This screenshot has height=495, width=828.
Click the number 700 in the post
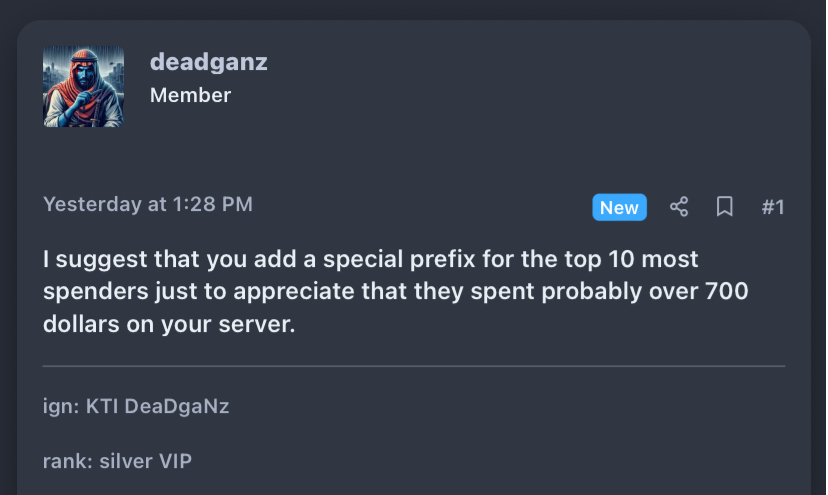(727, 292)
